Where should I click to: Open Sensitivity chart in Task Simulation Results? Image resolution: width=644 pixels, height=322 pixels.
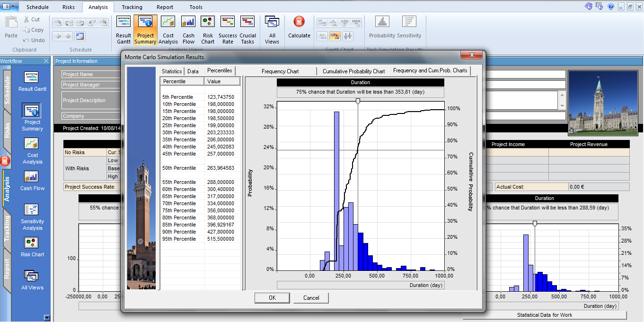point(409,27)
